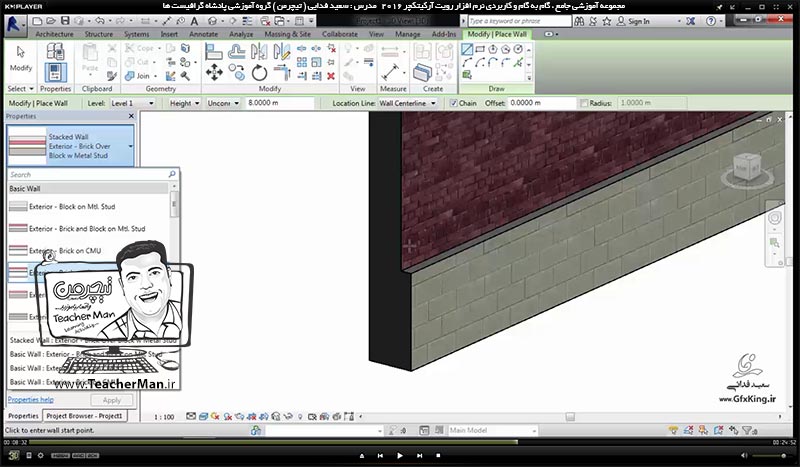The image size is (800, 467).
Task: Open the Properties help link
Action: coord(31,400)
